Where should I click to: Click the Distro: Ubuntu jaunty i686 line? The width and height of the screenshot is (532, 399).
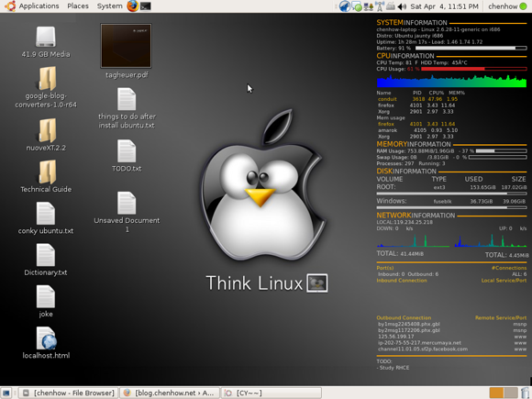[x=409, y=36]
